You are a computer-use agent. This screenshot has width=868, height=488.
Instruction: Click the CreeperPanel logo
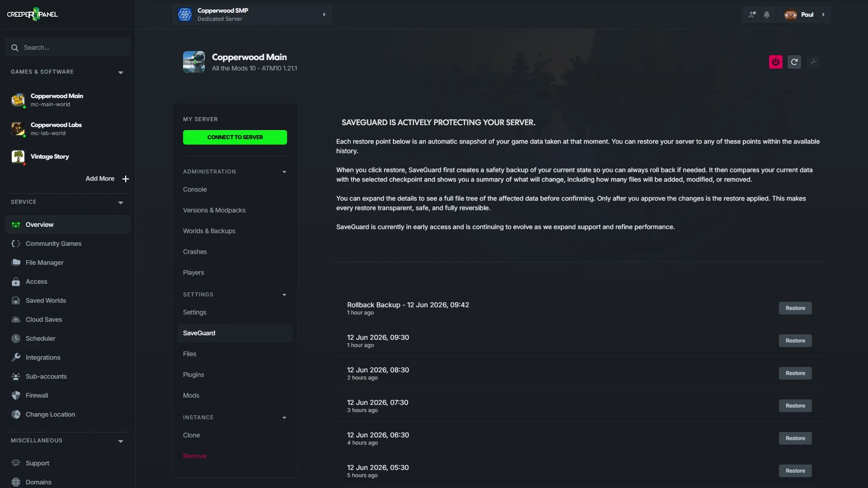pyautogui.click(x=32, y=14)
